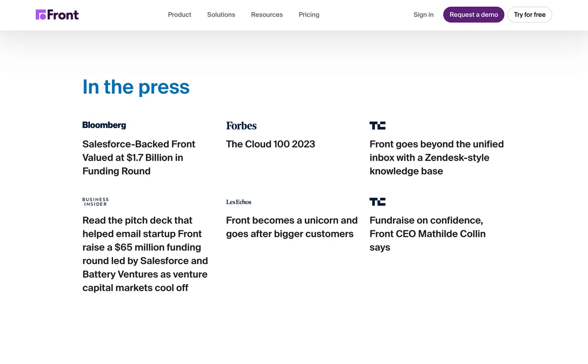588x364 pixels.
Task: Expand the Resources navigation menu
Action: [x=267, y=15]
